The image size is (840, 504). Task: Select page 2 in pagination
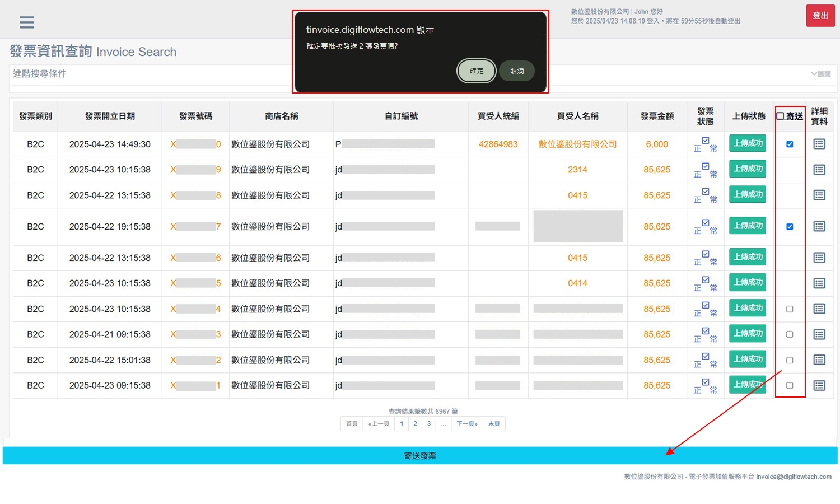pyautogui.click(x=415, y=423)
